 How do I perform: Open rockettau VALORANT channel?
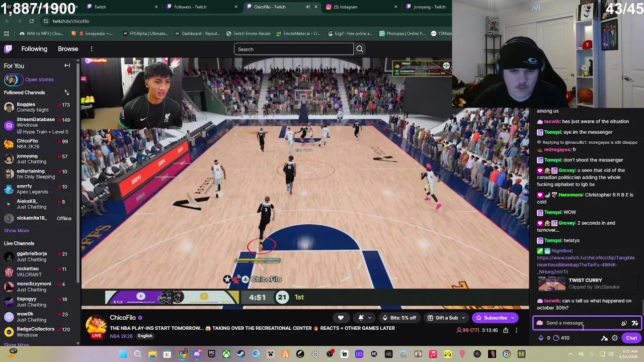pyautogui.click(x=38, y=271)
